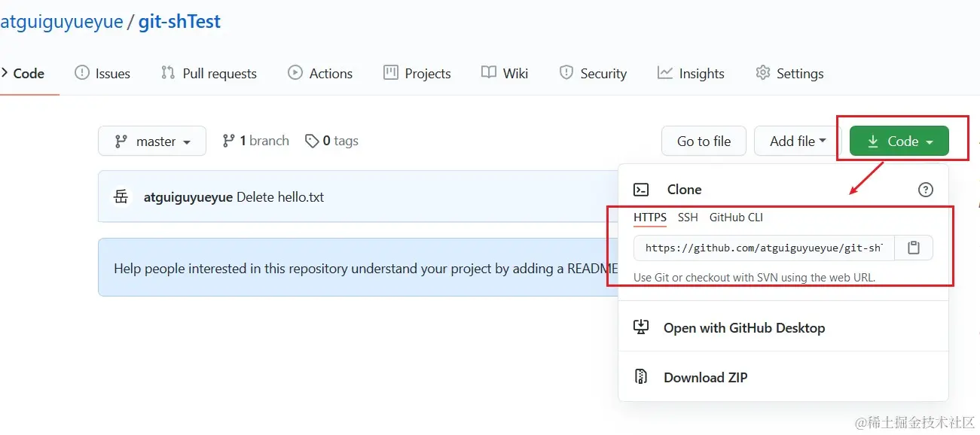Click the clone URL text field
The width and height of the screenshot is (980, 435).
tap(764, 248)
